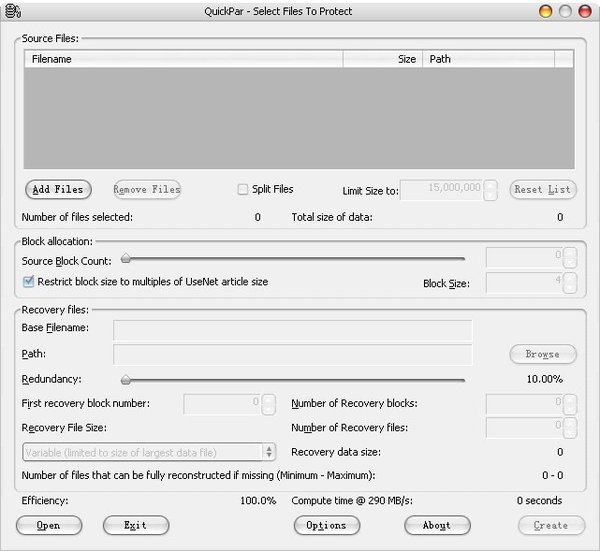This screenshot has height=551, width=600.
Task: Click the Number of Recovery files field
Action: [x=525, y=427]
